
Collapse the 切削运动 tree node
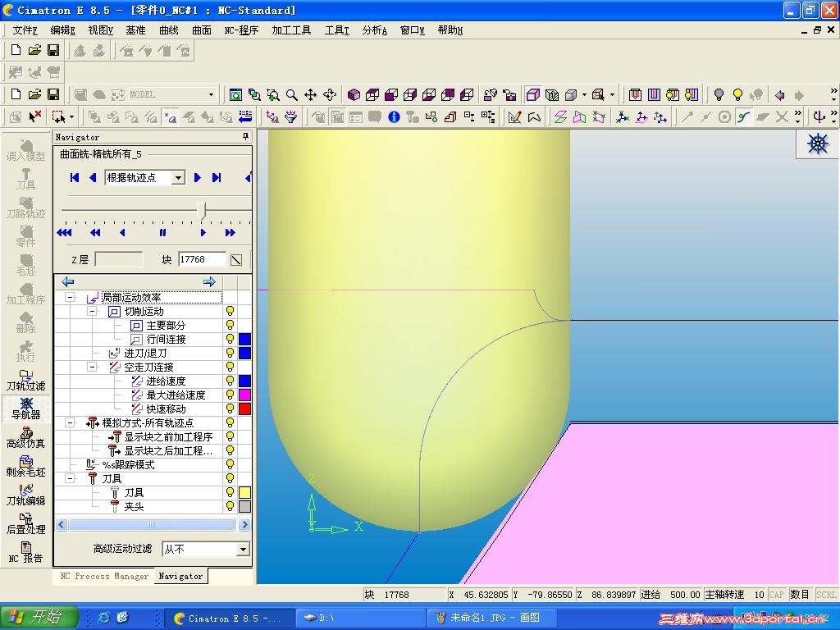[x=92, y=311]
